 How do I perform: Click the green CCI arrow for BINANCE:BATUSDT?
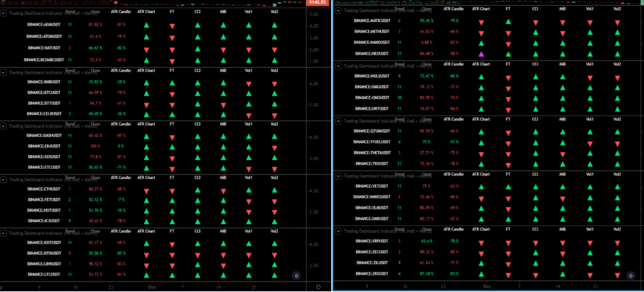[x=198, y=49]
